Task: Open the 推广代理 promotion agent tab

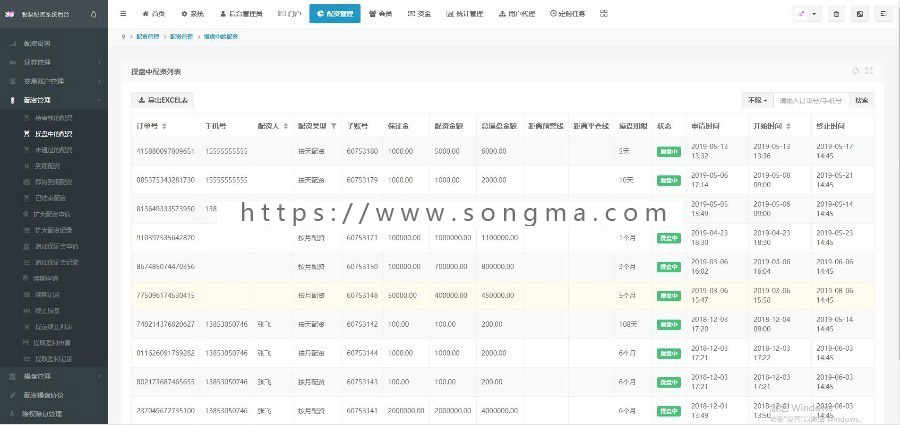Action: [517, 14]
